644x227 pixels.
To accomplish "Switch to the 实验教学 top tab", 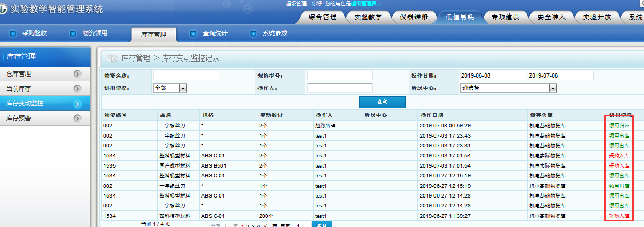I will 368,17.
